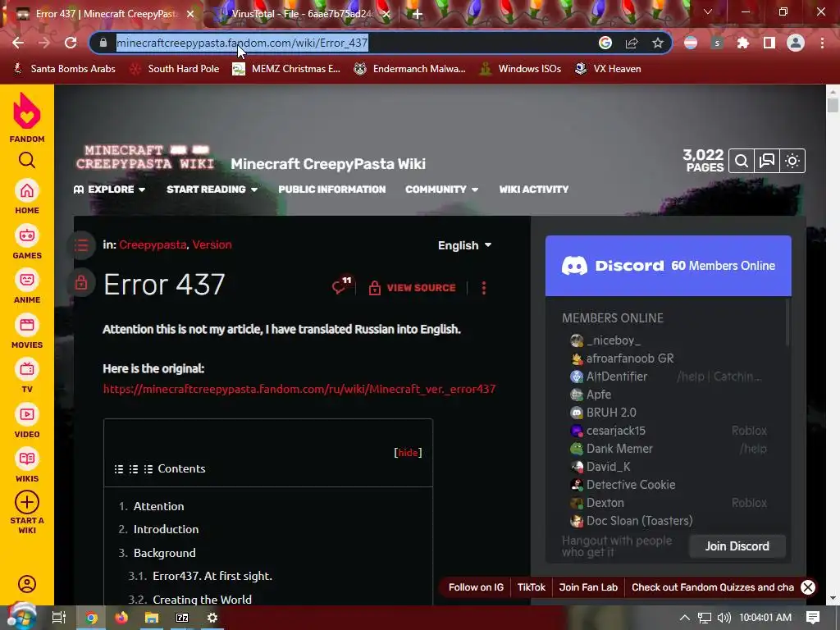Open Wiki Activity nav item
Screen dimensions: 840x630
[x=533, y=189]
